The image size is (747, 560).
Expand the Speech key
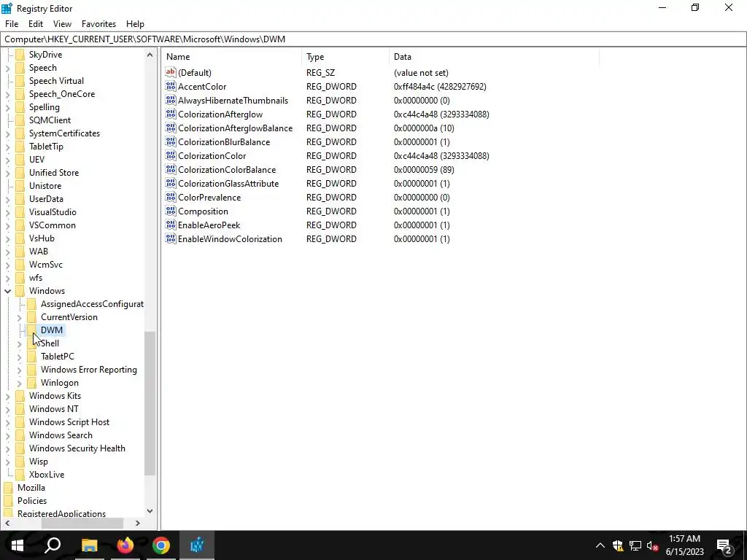click(x=7, y=68)
